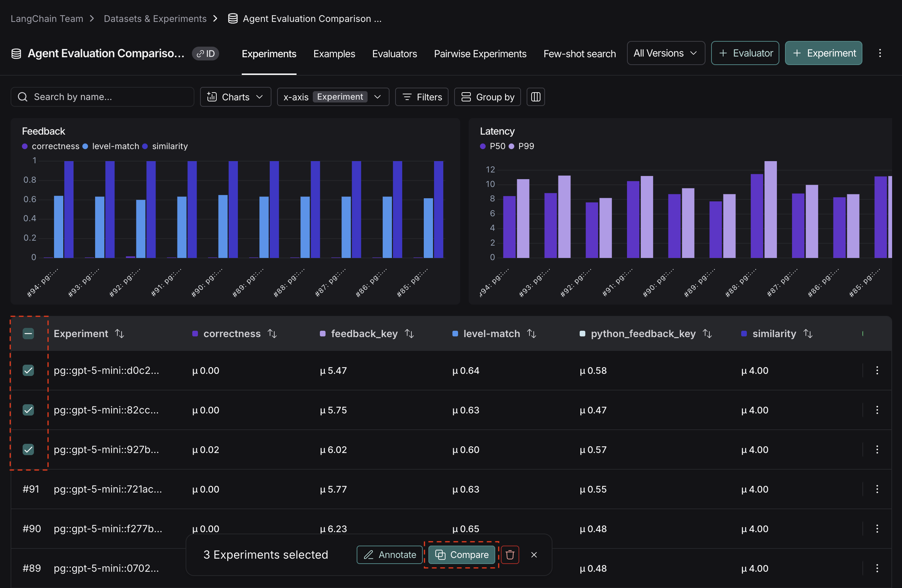Open the All Versions dropdown

(666, 53)
